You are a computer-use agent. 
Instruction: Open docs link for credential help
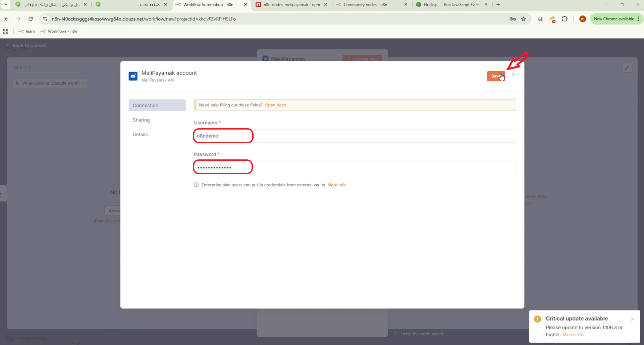275,105
